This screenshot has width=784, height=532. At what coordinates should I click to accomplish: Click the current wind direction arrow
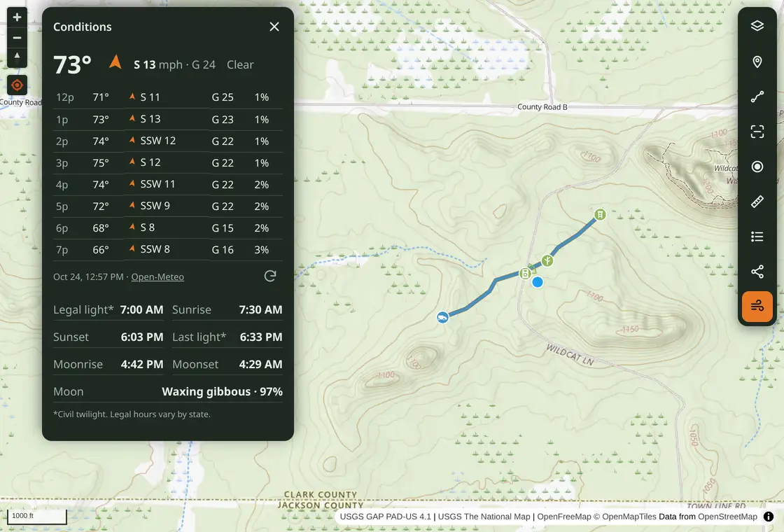pos(115,62)
